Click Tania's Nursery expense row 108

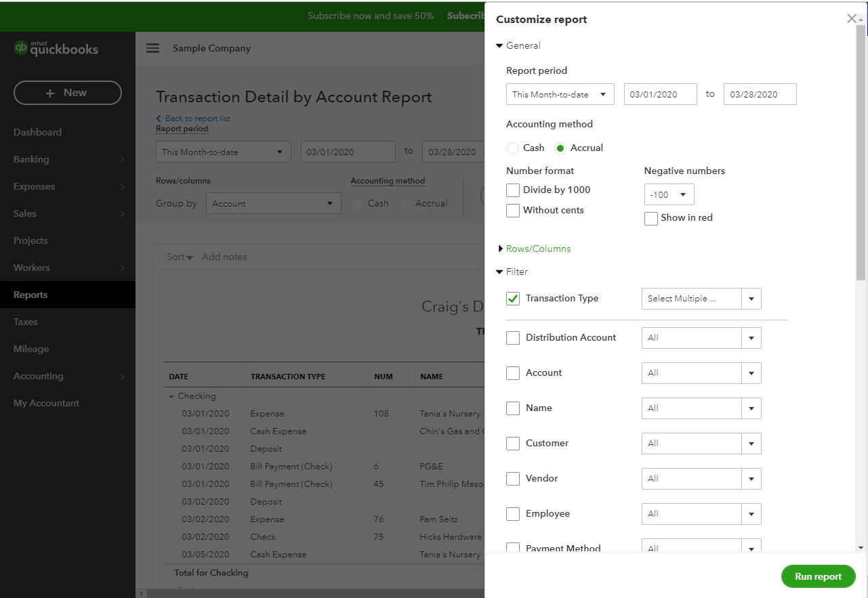tap(325, 414)
